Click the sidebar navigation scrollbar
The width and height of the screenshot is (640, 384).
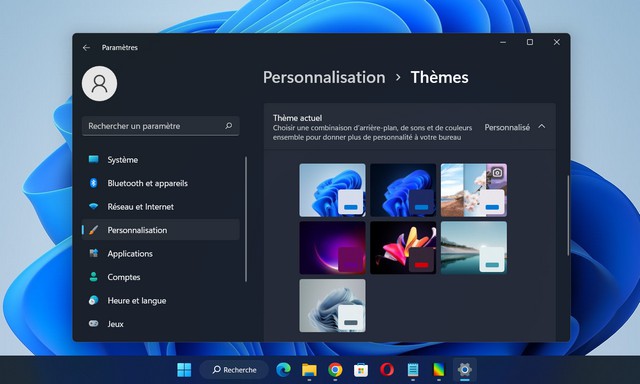pos(246,219)
